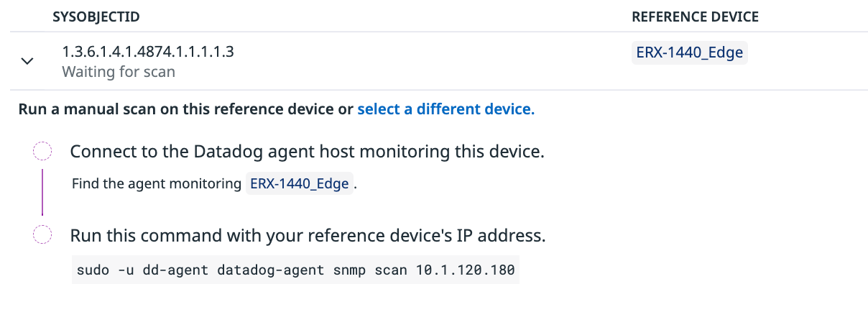The height and width of the screenshot is (325, 868).
Task: Click the IP address 10.1.120.180 in the command
Action: (x=465, y=271)
